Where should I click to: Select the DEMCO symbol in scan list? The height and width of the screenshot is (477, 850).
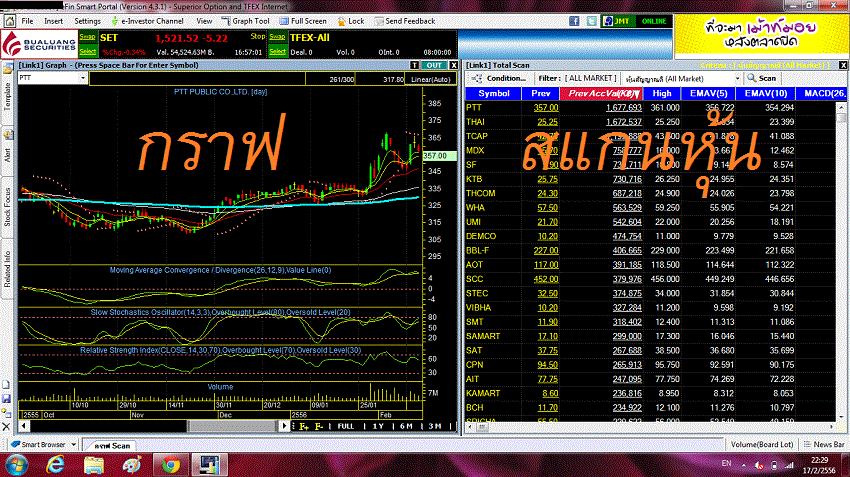pyautogui.click(x=481, y=236)
